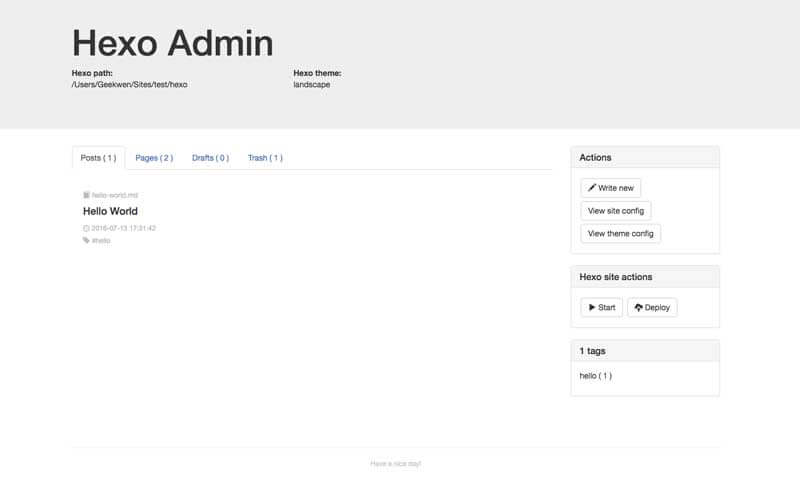Click the Hexo theme: label
This screenshot has width=800, height=500.
pyautogui.click(x=317, y=73)
